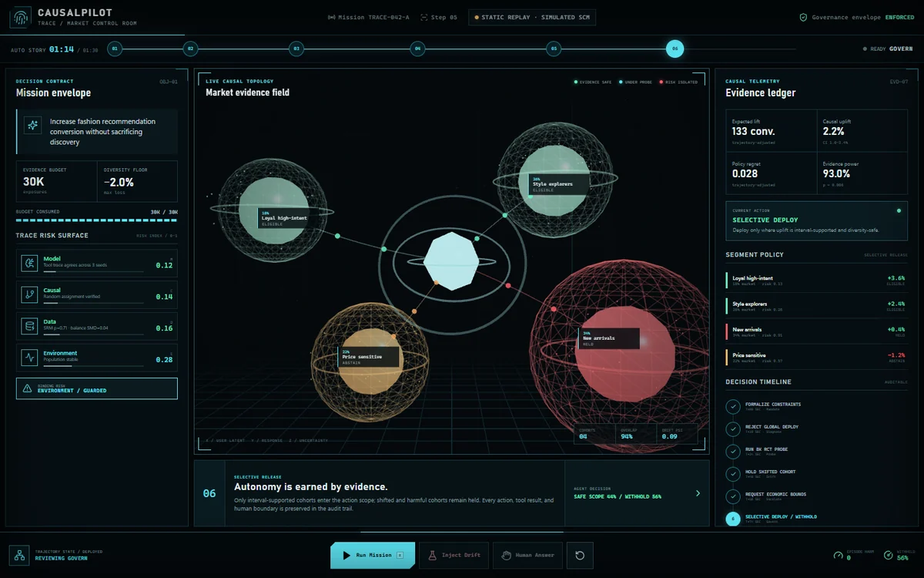The width and height of the screenshot is (924, 578).
Task: Jump to story step 03 marker
Action: (x=296, y=49)
